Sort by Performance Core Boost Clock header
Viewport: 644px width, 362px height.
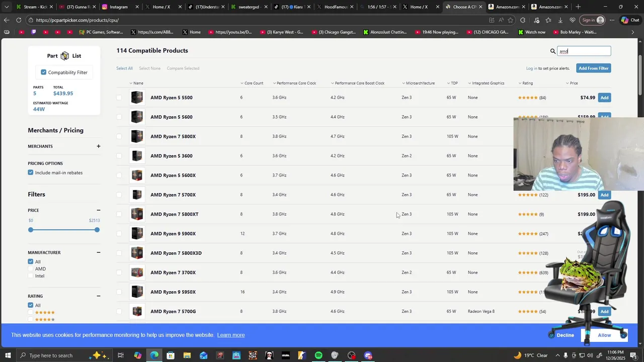tap(358, 83)
